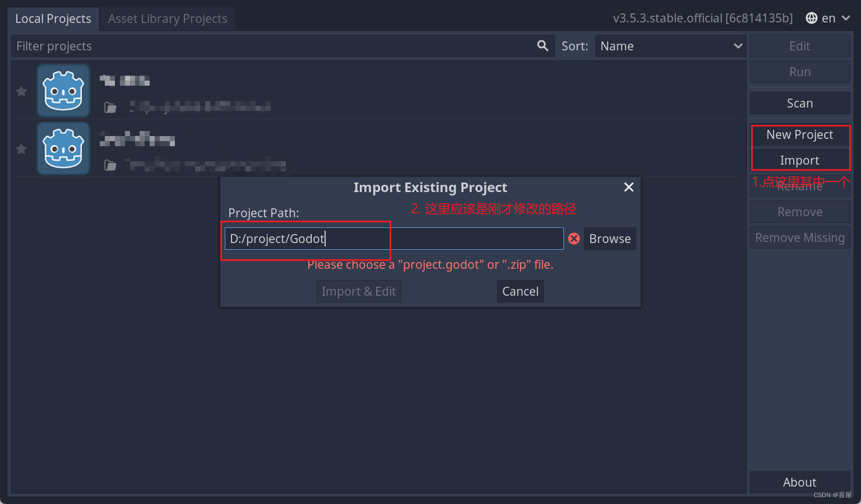Click the Scan button
Image resolution: width=861 pixels, height=504 pixels.
click(x=799, y=103)
